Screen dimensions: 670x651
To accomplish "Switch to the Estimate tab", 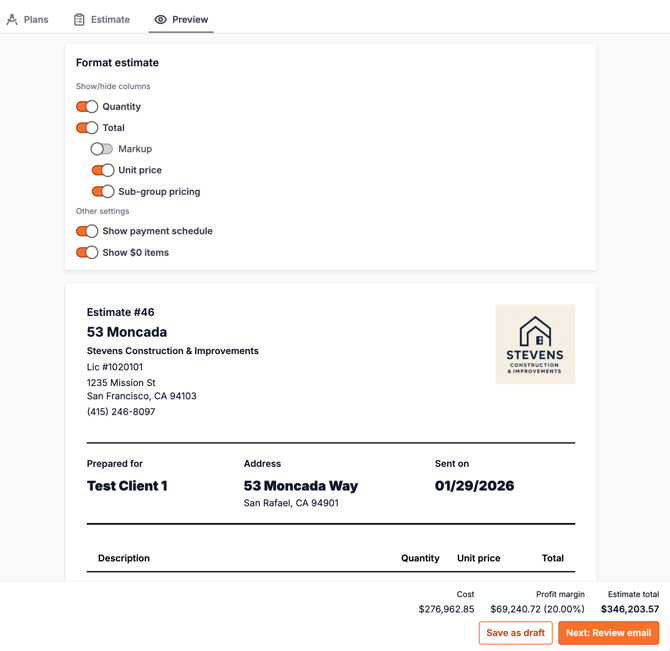I will pos(109,19).
